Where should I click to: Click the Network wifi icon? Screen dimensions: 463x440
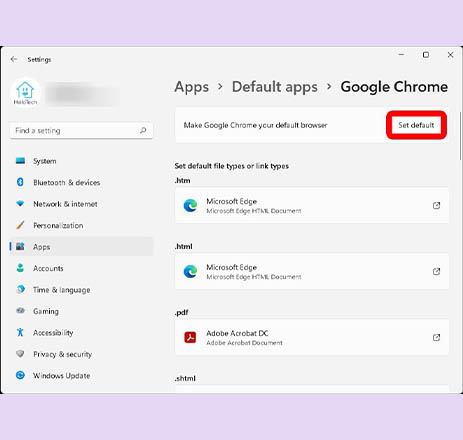click(20, 204)
